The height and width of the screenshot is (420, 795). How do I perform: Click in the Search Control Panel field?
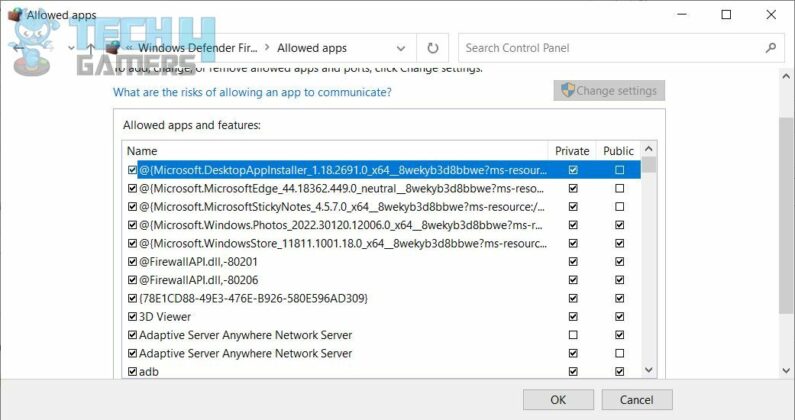point(621,48)
